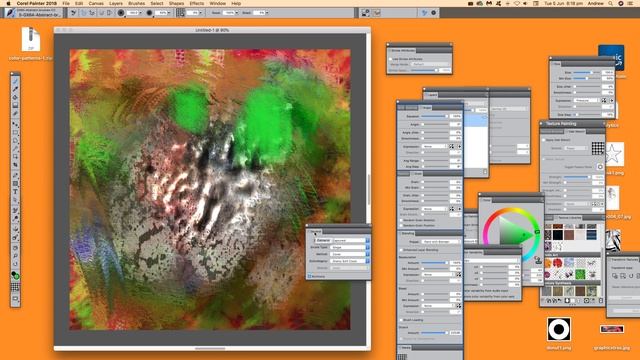
Task: Click the opacity dab icon in property bar
Action: pos(149,13)
